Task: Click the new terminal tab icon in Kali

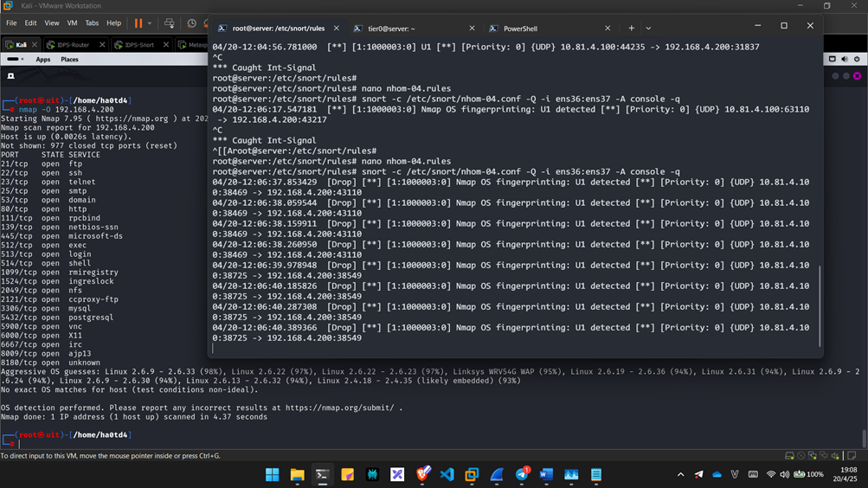Action: tap(10, 76)
